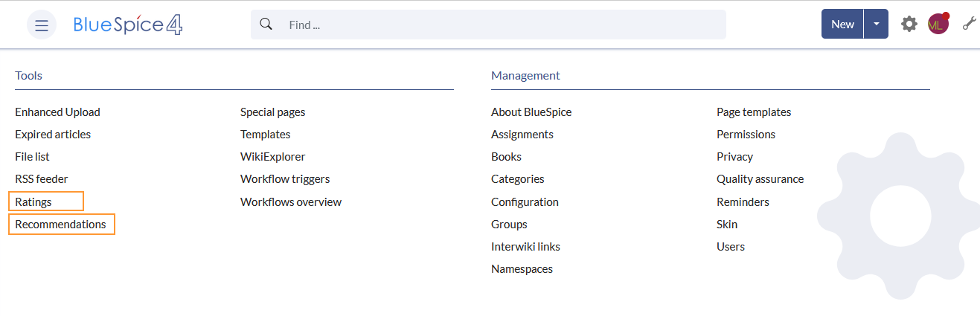The image size is (980, 316).
Task: Click the wrench tools icon
Action: click(x=969, y=24)
